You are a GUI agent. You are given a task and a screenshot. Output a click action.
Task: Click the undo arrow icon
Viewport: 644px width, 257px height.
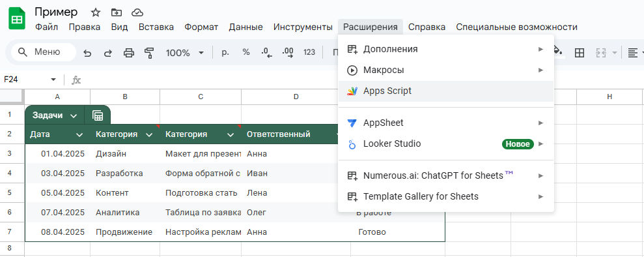click(87, 53)
